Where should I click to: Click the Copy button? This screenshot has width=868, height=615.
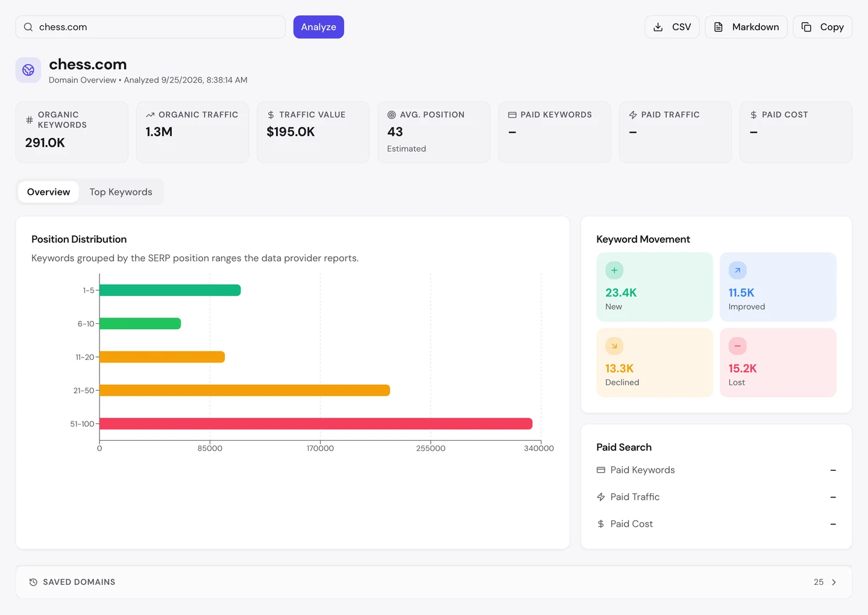[822, 27]
